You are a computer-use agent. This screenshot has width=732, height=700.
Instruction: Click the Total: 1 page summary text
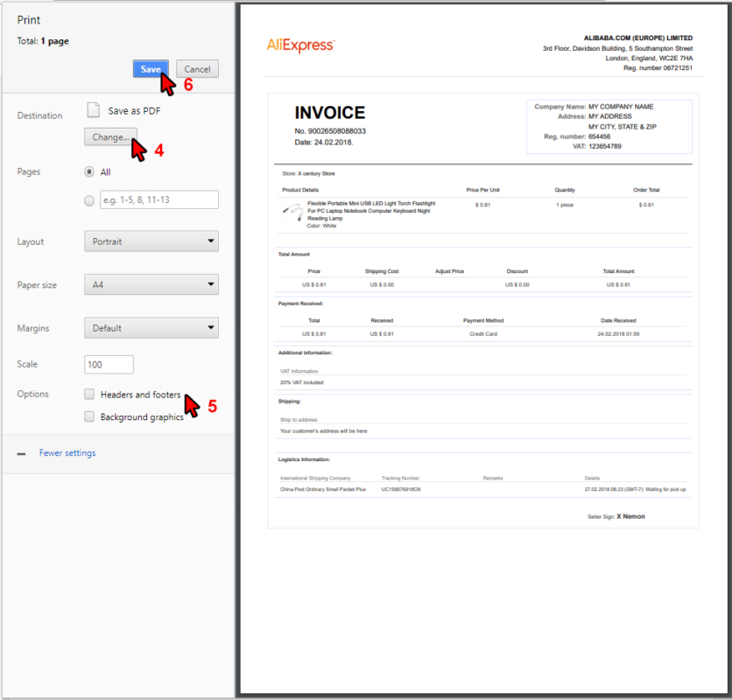[43, 41]
